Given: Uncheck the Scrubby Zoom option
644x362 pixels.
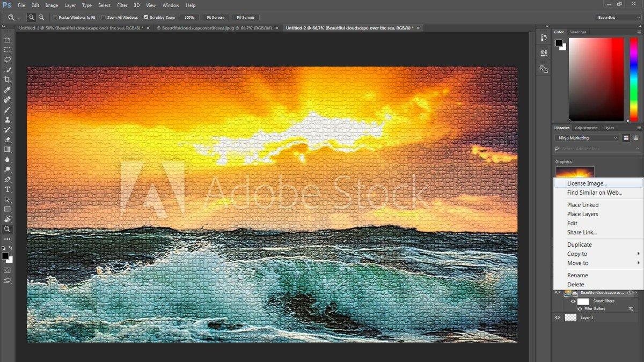Looking at the screenshot, I should coord(146,17).
